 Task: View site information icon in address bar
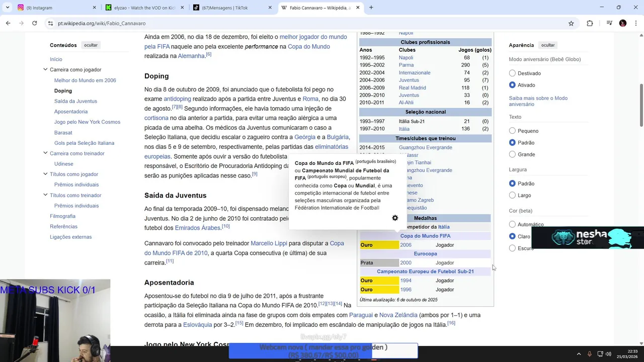(x=50, y=23)
